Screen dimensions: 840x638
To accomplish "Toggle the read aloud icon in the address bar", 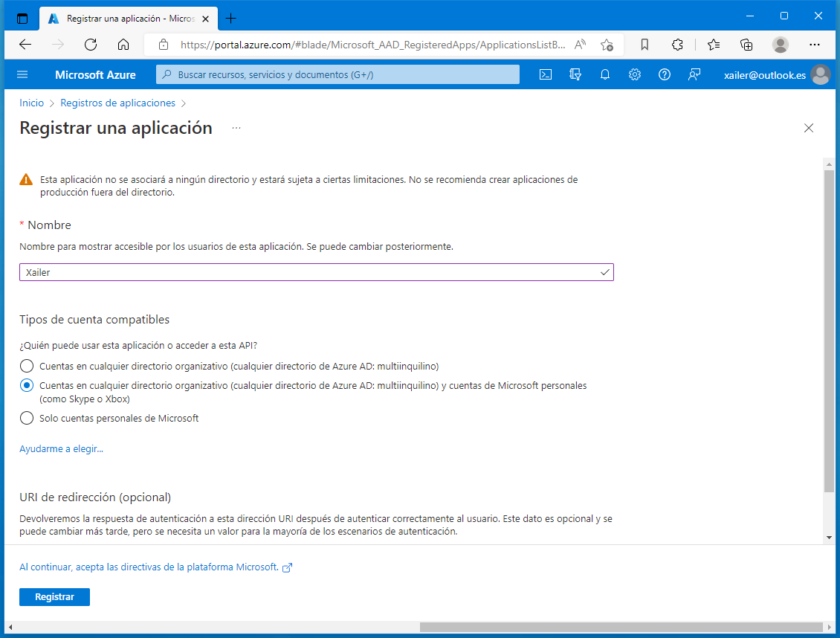I will click(580, 45).
